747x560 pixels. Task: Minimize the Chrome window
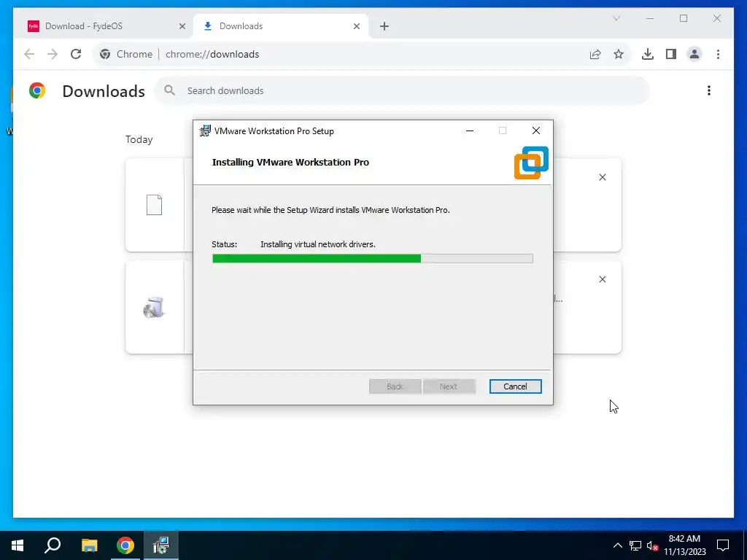[x=650, y=18]
